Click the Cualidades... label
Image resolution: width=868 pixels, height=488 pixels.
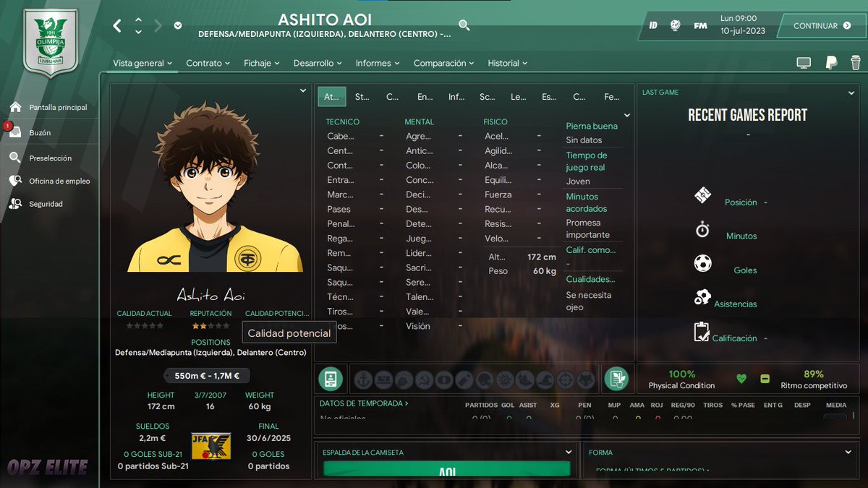(x=590, y=279)
